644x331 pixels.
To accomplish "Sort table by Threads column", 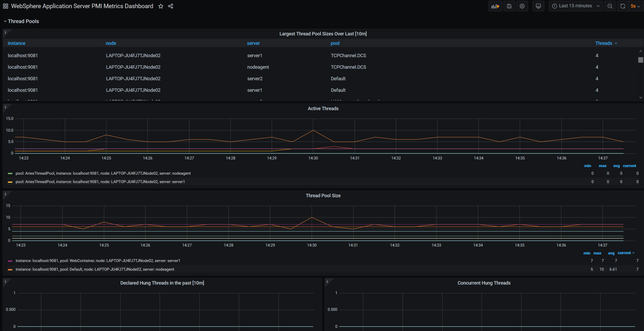I will [x=603, y=43].
